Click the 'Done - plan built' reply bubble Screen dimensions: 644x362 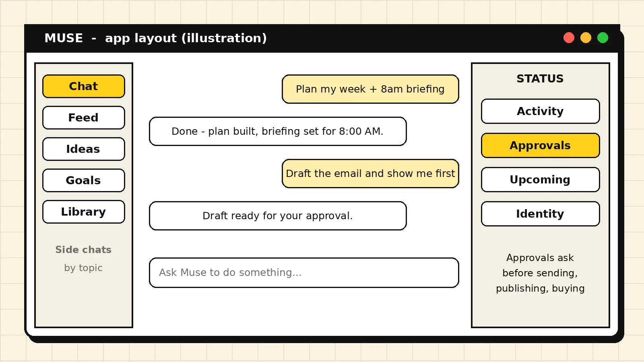click(x=278, y=131)
